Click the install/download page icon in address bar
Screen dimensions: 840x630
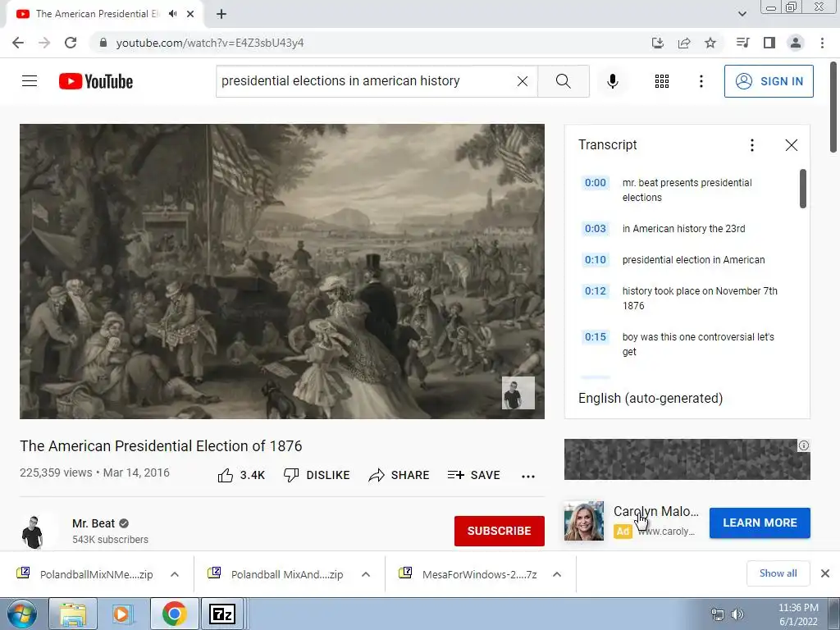point(658,43)
